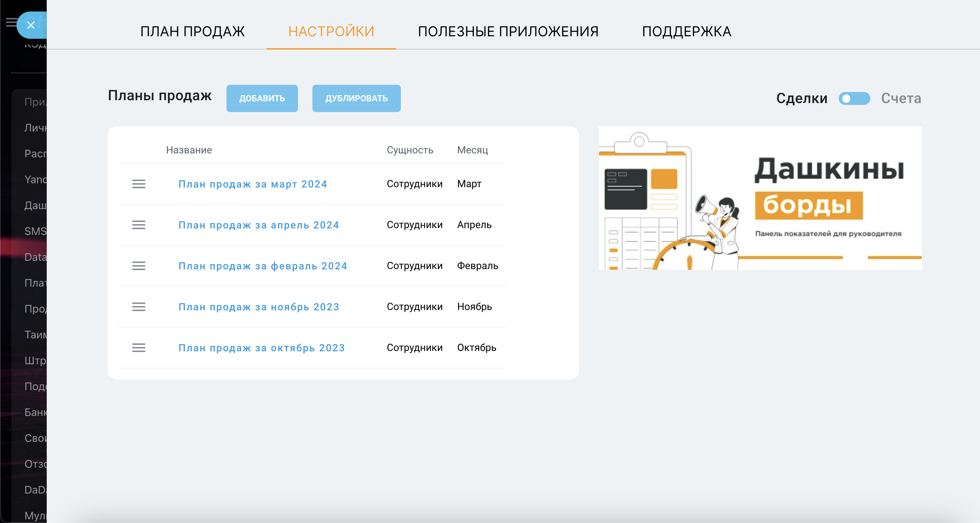The height and width of the screenshot is (523, 980).
Task: Open the plan link for март 2024
Action: [253, 184]
